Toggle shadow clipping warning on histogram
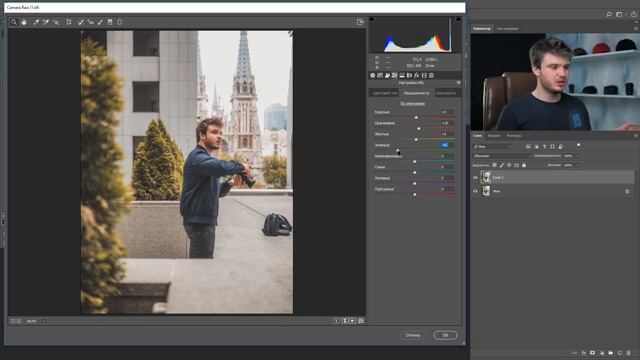 (x=371, y=19)
